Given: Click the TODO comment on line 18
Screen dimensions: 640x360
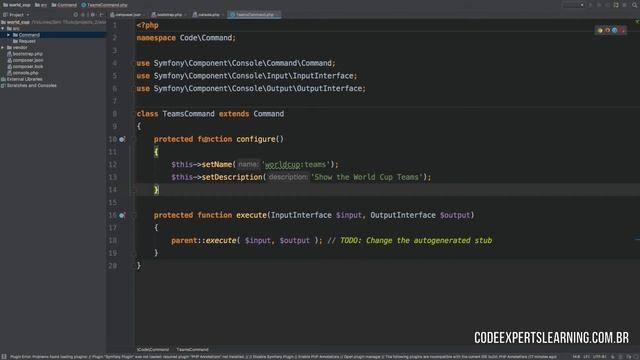Looking at the screenshot, I should [410, 240].
